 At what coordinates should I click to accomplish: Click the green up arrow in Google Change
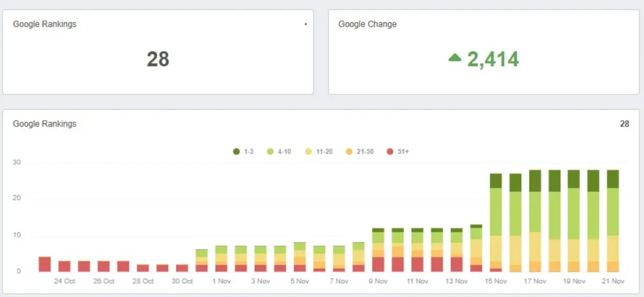(x=455, y=58)
